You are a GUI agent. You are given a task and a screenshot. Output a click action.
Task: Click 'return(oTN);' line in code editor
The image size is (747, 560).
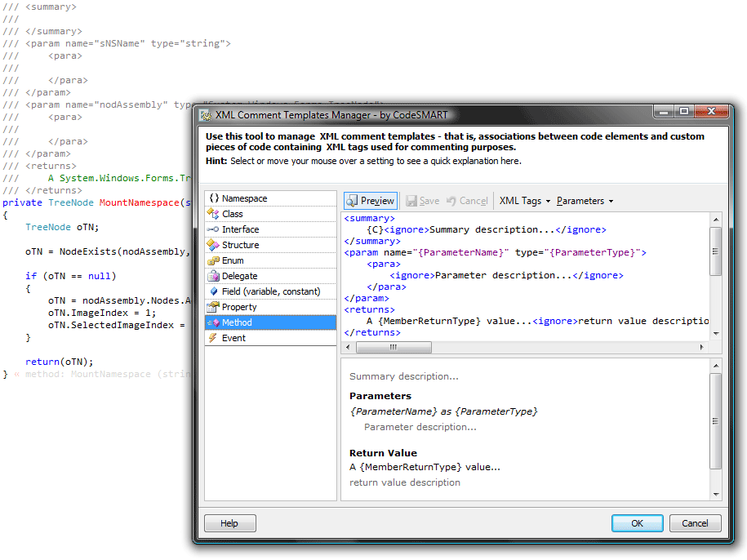pyautogui.click(x=59, y=362)
